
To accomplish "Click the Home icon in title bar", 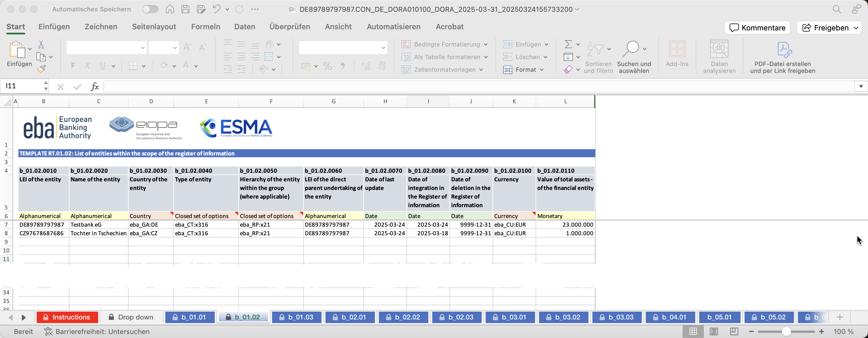I will [170, 9].
